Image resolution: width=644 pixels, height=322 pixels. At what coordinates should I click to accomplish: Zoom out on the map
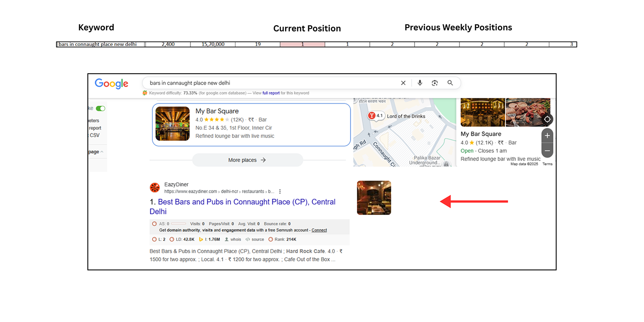[x=547, y=150]
